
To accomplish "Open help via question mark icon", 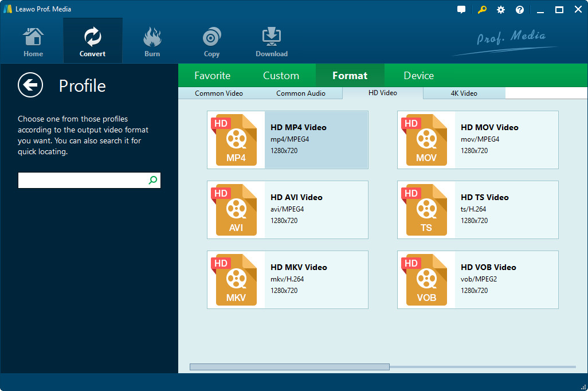I will tap(519, 10).
